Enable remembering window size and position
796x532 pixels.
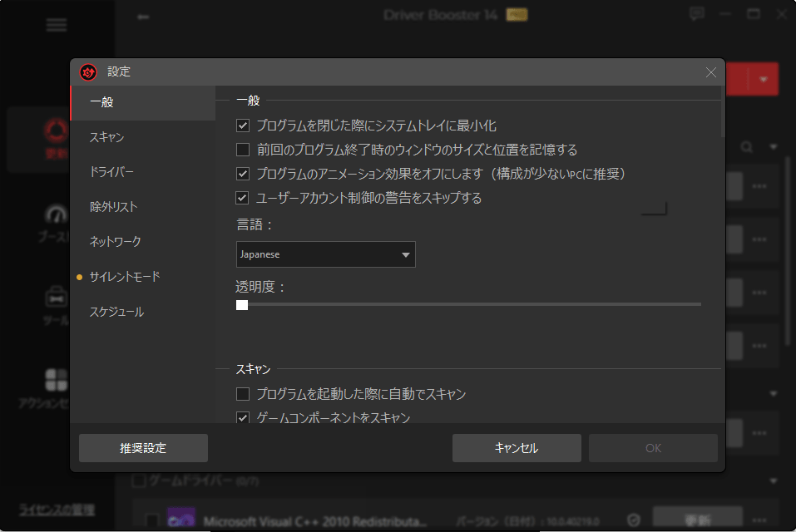[x=243, y=150]
